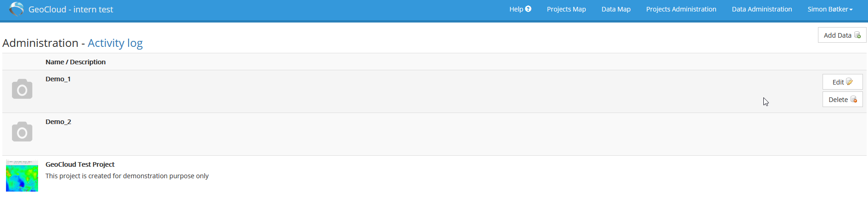Go to the Data Map page
Image resolution: width=868 pixels, height=198 pixels.
point(616,9)
